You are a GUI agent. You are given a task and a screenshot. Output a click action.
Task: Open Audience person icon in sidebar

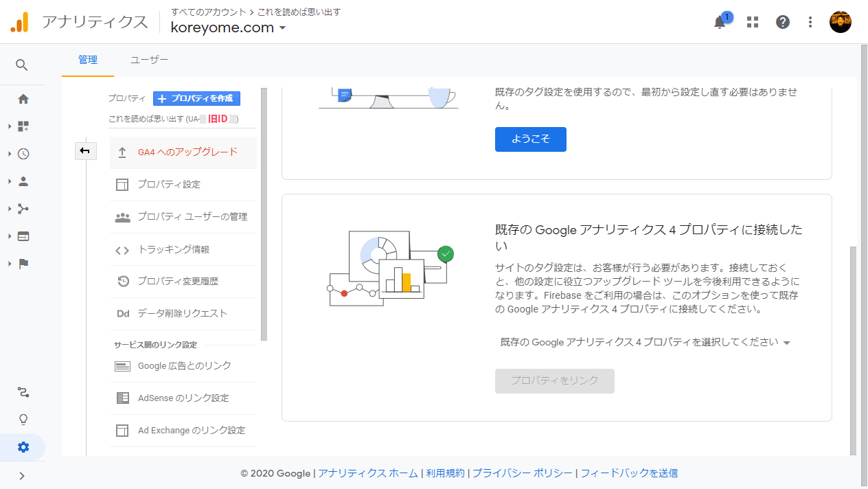point(23,181)
